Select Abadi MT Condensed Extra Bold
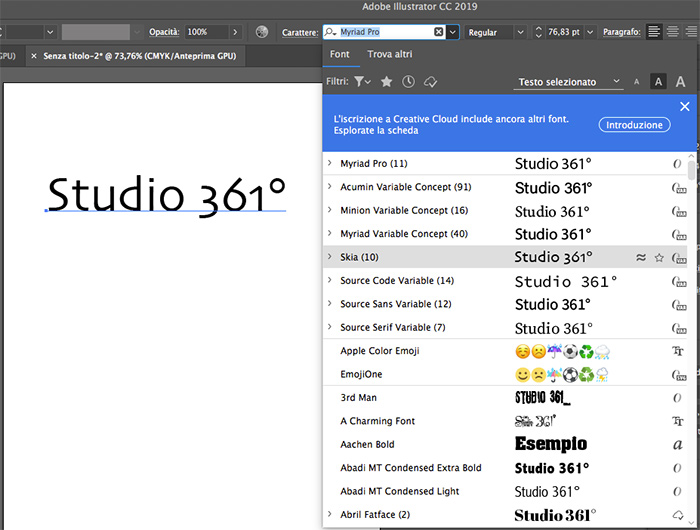 pyautogui.click(x=504, y=467)
